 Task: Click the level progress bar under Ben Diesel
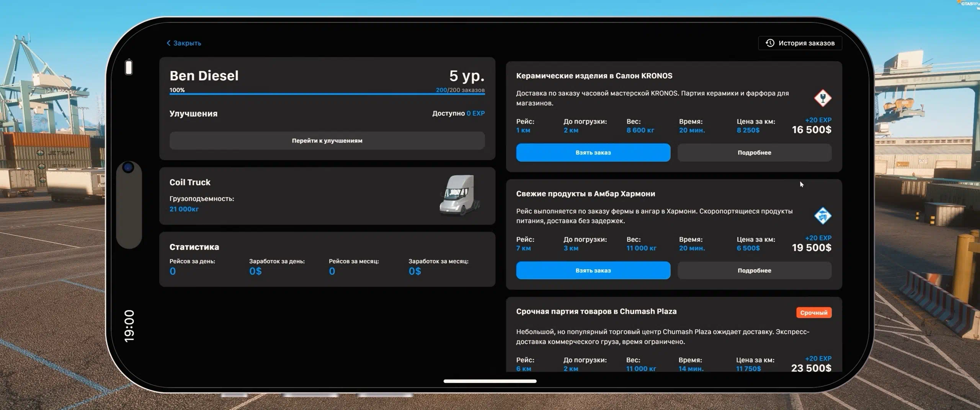(x=327, y=94)
